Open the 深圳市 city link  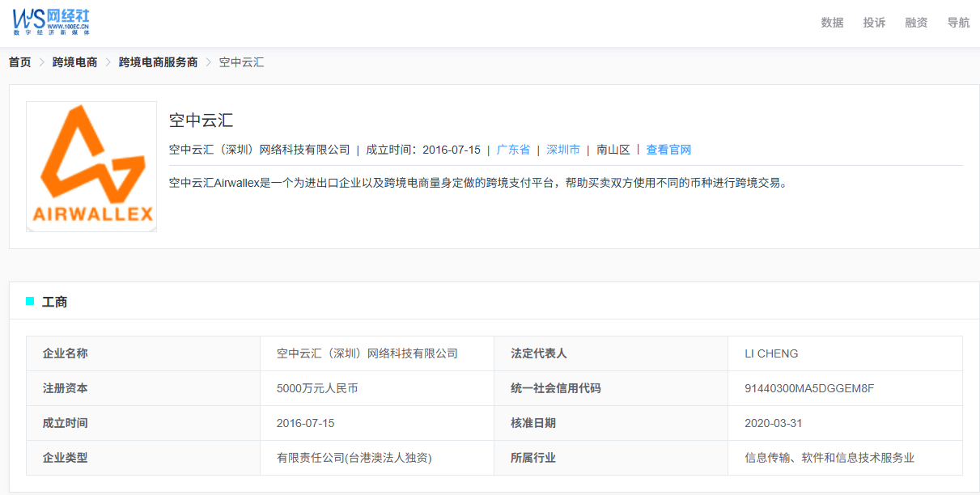563,150
